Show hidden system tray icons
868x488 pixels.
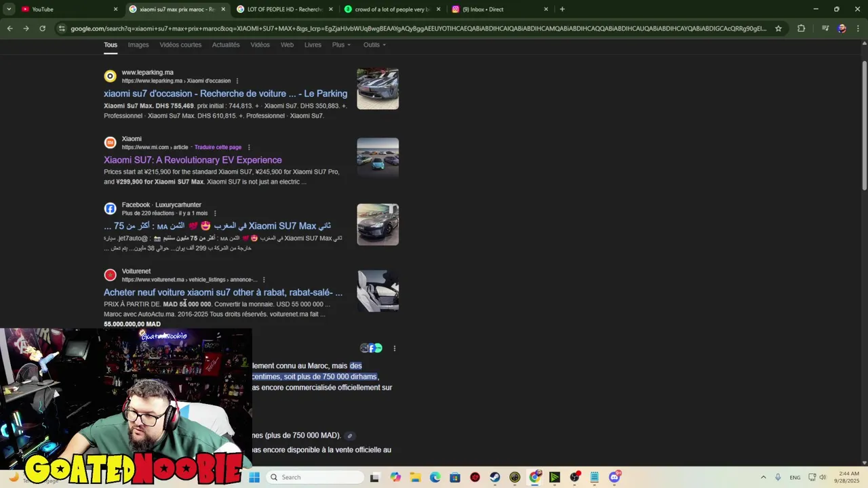point(763,477)
